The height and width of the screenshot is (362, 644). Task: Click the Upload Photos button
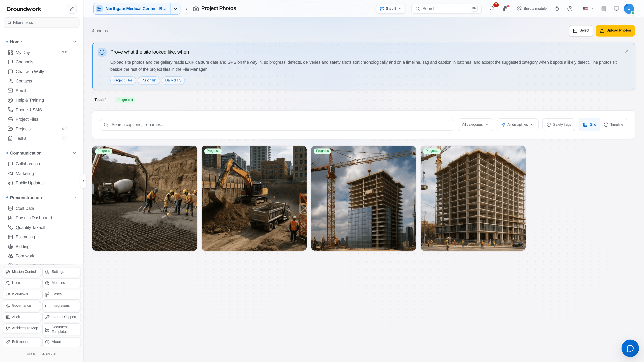pos(615,31)
